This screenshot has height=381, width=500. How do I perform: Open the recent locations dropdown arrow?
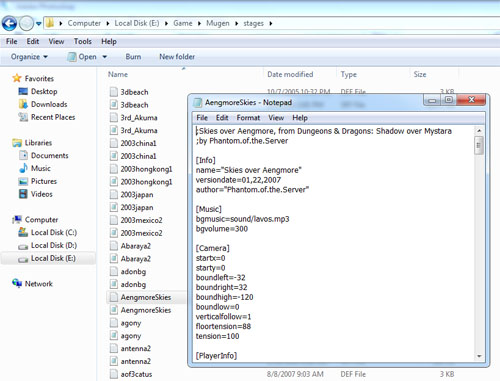coord(39,24)
